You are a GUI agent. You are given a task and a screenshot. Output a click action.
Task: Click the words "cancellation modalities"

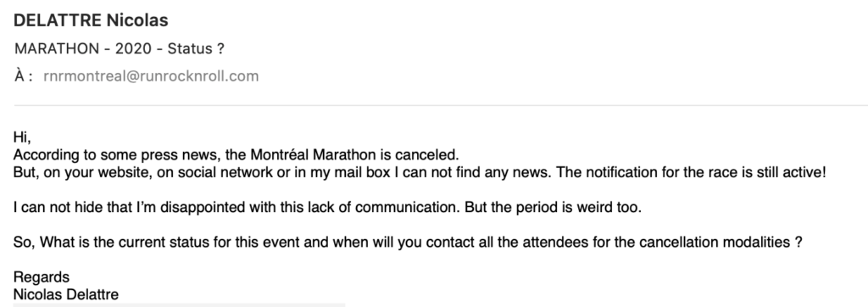click(x=714, y=243)
